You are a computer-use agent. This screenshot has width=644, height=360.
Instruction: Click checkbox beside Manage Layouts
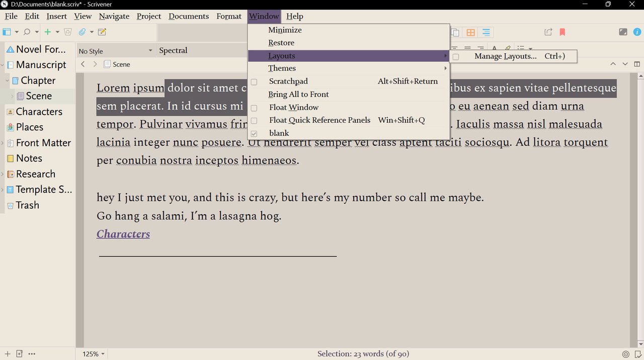pos(456,56)
